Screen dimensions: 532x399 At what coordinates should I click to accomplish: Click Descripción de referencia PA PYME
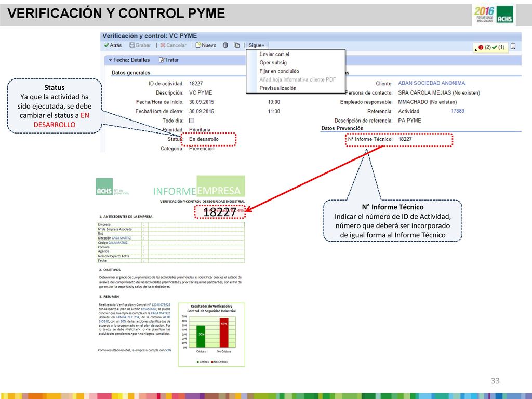point(409,121)
